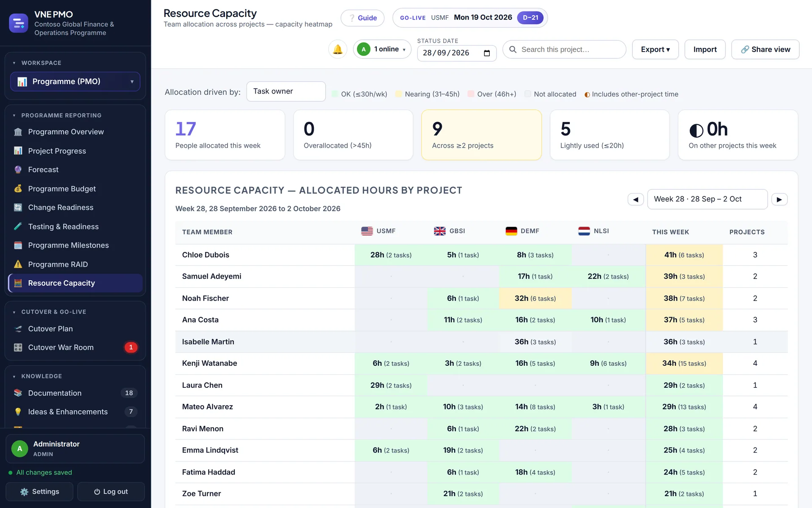Screen dimensions: 812x508
Task: Click the Change Readiness icon
Action: tap(18, 207)
